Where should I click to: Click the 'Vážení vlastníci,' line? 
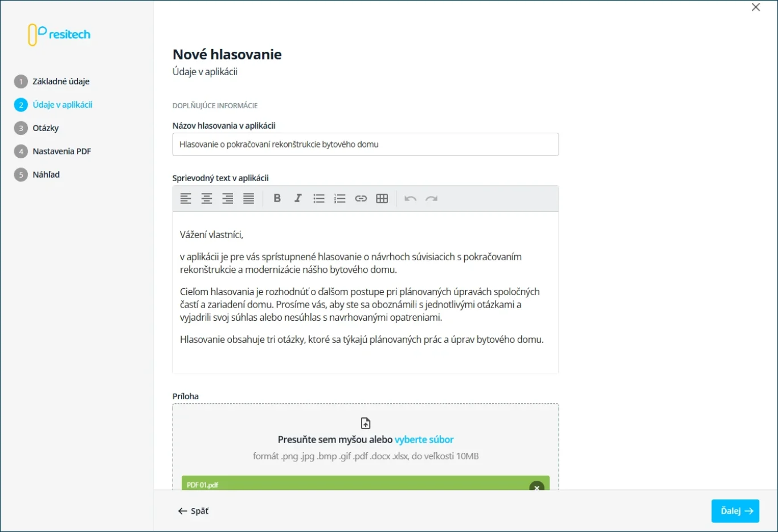click(x=212, y=235)
